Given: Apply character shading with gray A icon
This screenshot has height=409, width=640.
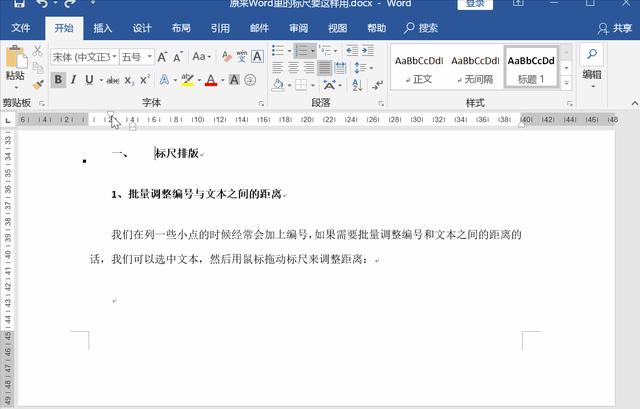Looking at the screenshot, I should click(234, 80).
